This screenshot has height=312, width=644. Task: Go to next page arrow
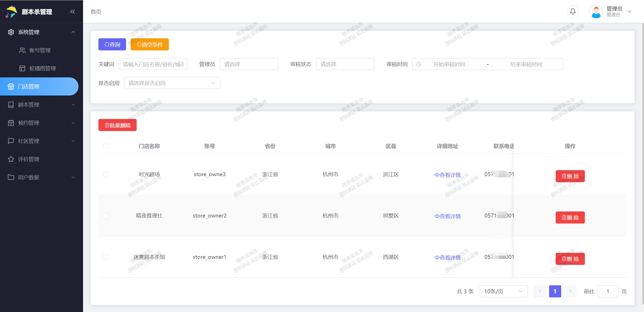pos(570,291)
